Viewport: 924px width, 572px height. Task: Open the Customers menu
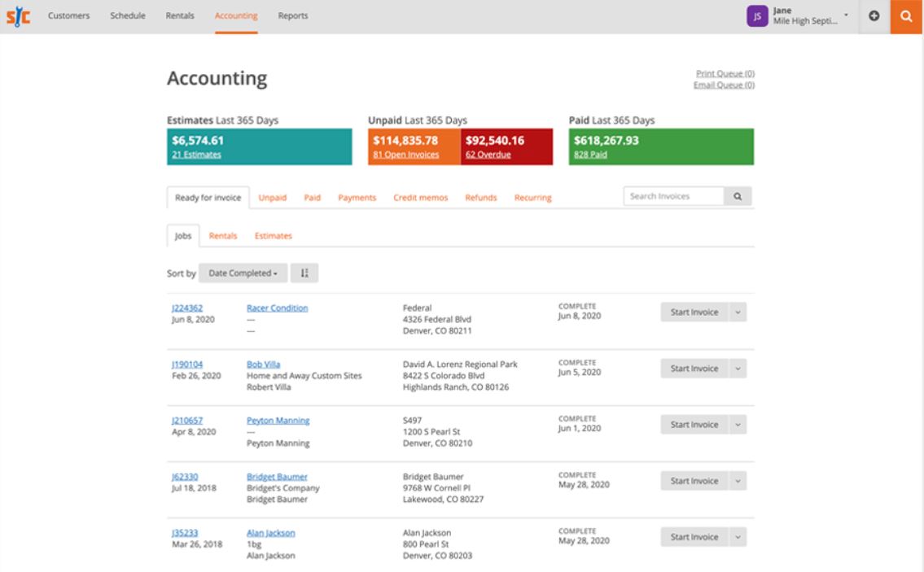pos(69,16)
